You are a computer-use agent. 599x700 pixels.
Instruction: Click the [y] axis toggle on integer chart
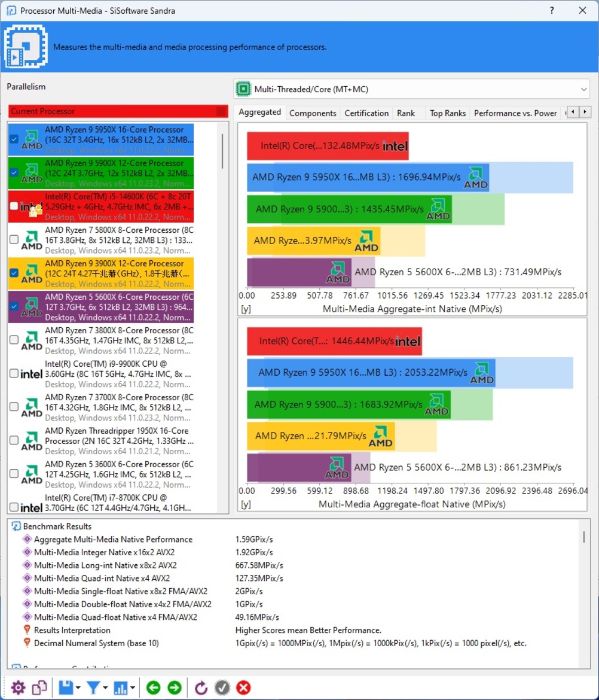tap(246, 309)
